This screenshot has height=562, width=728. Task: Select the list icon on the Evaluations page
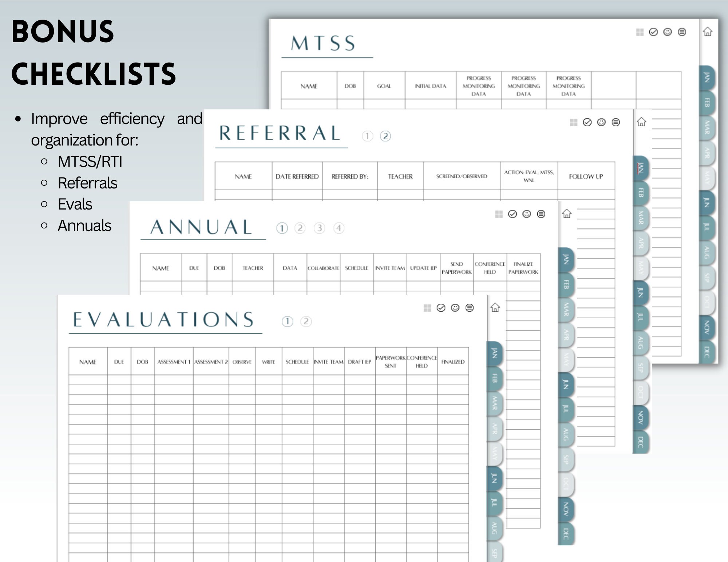[469, 307]
